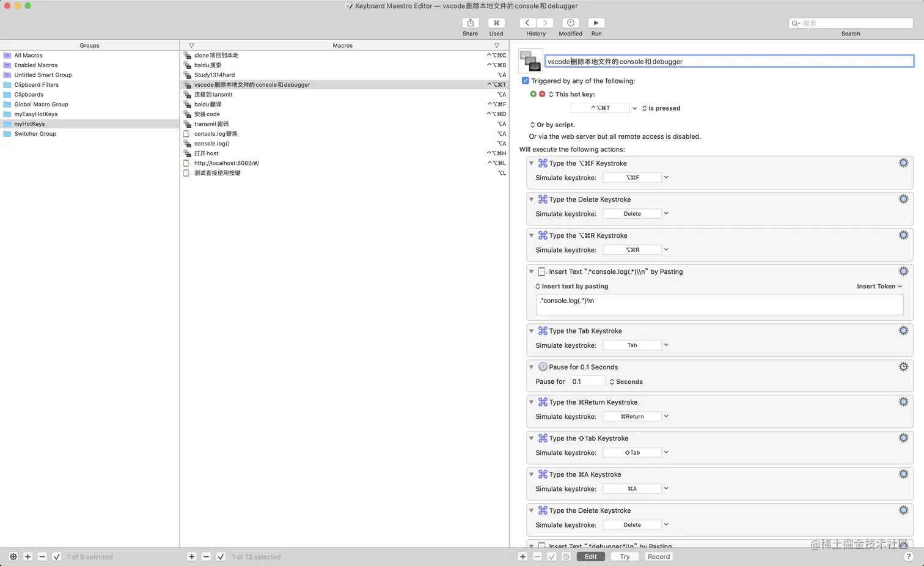Click the ⌥⌘F simulate keystroke field
Image resolution: width=924 pixels, height=566 pixels.
[632, 177]
